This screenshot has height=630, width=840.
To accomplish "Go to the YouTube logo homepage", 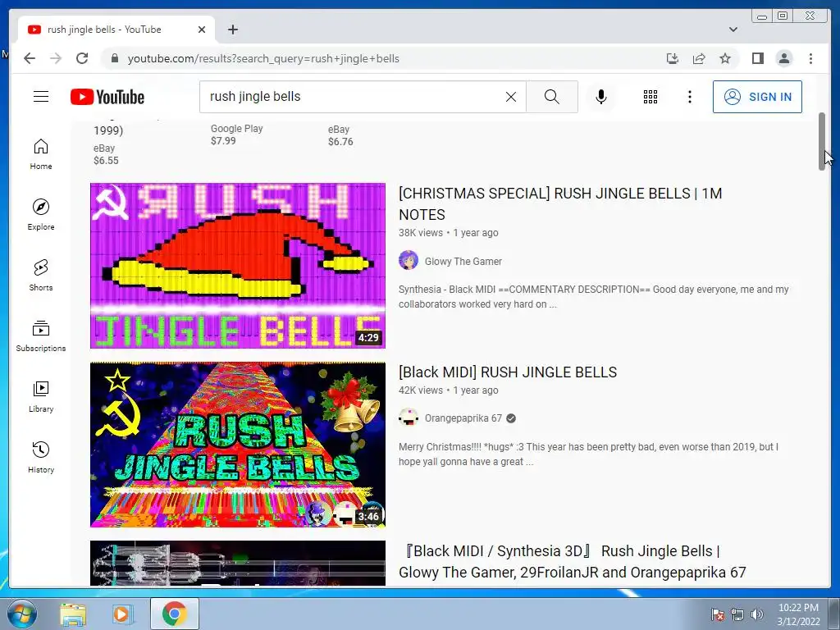I will click(107, 97).
